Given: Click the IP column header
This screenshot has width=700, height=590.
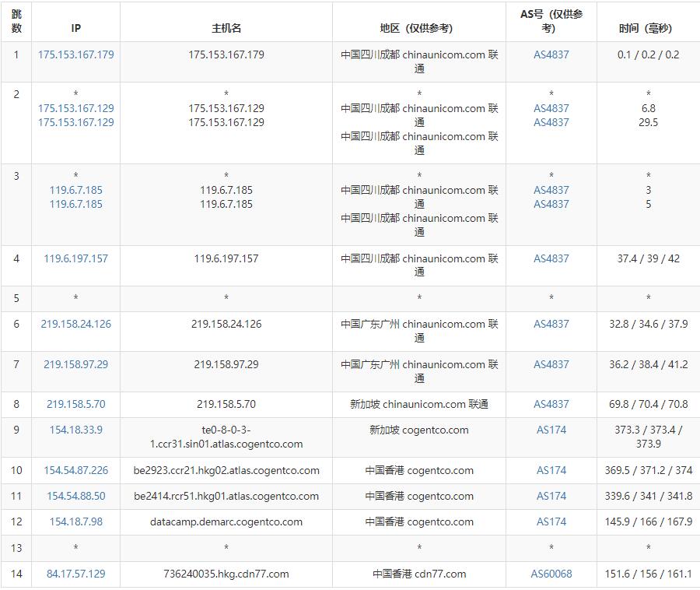Looking at the screenshot, I should [x=76, y=28].
